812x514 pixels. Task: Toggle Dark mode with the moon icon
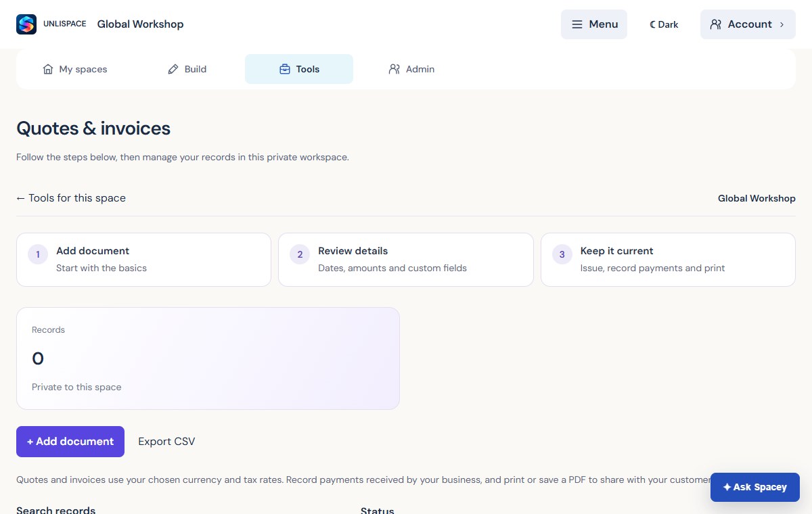click(664, 24)
